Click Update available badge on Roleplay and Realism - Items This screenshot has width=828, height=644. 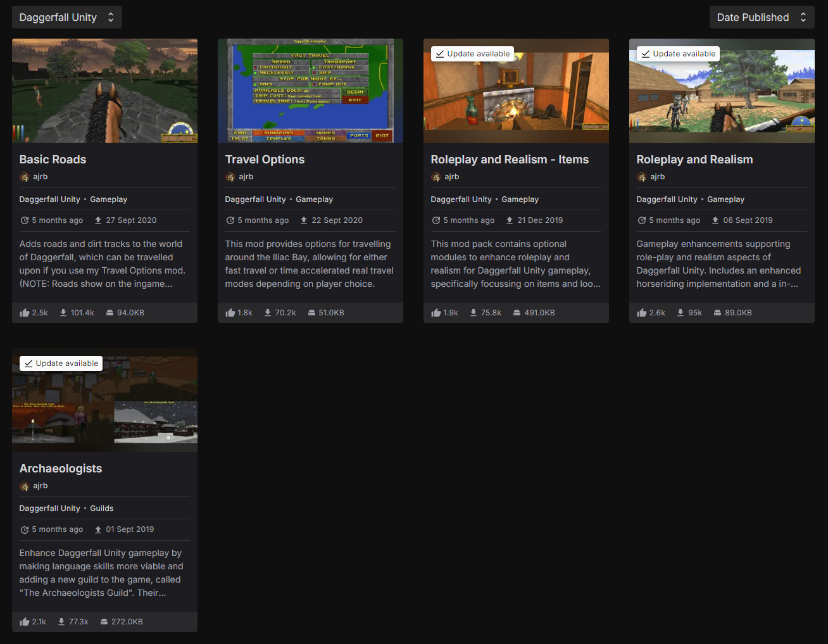point(472,54)
